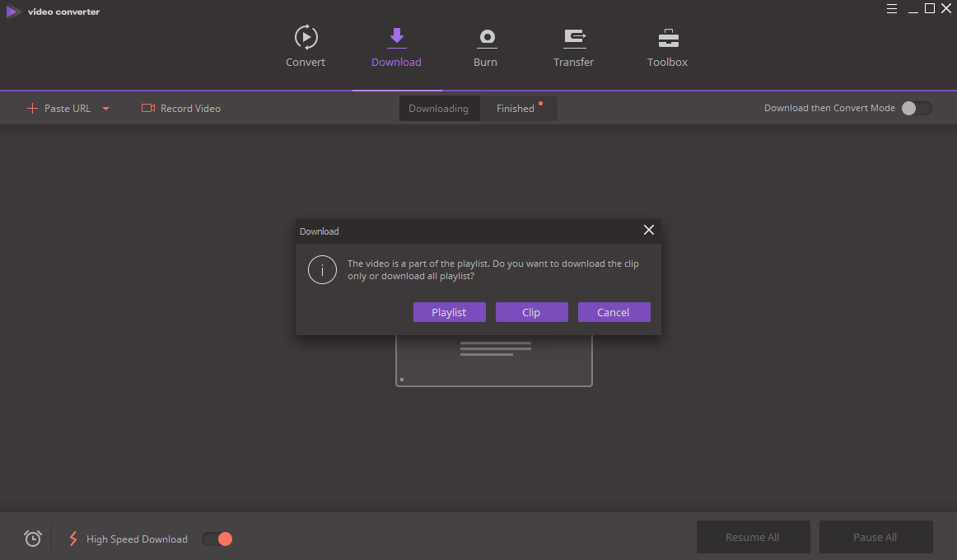Expand the Paste URL dropdown arrow
957x560 pixels.
(105, 109)
